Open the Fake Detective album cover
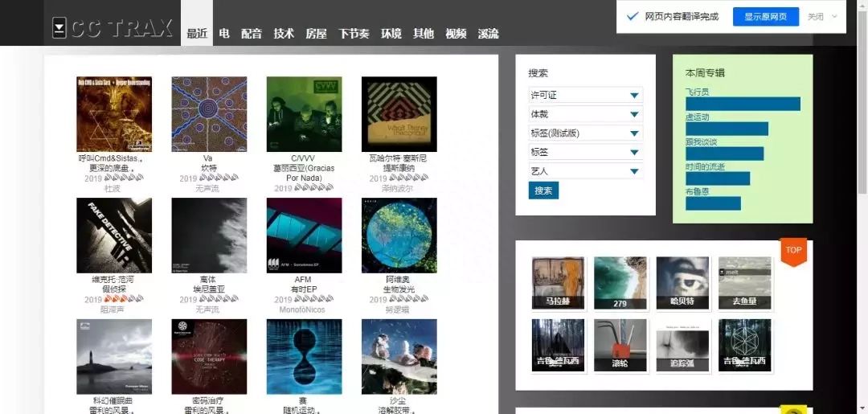868x414 pixels. 114,236
